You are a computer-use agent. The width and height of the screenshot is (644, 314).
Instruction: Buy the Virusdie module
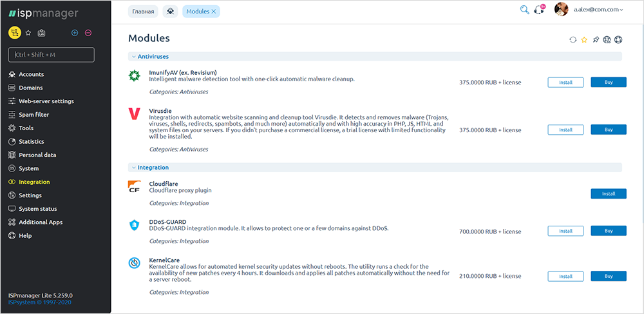[609, 130]
